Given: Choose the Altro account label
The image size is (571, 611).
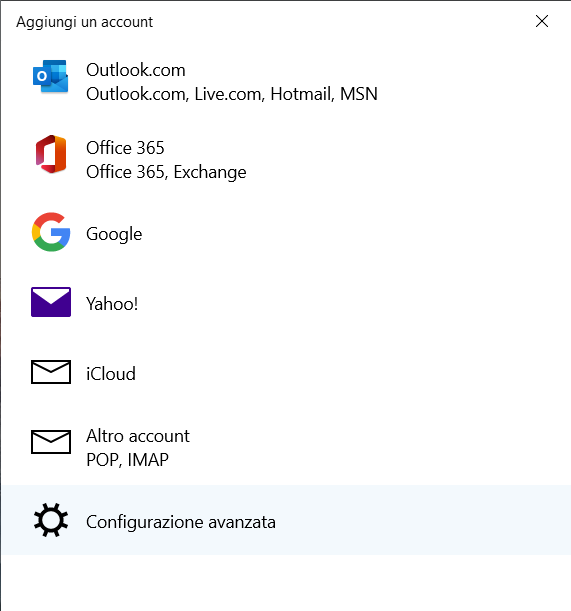Looking at the screenshot, I should click(x=138, y=436).
